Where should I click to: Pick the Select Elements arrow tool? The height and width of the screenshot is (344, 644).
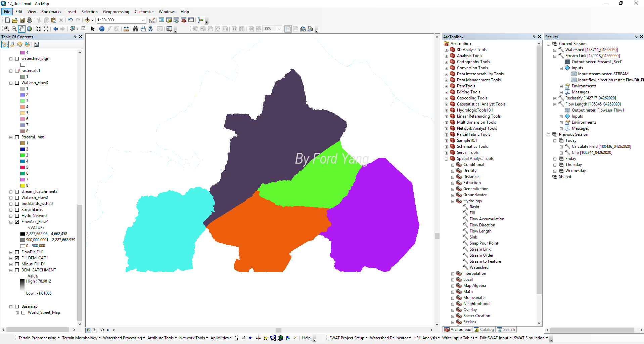(93, 29)
